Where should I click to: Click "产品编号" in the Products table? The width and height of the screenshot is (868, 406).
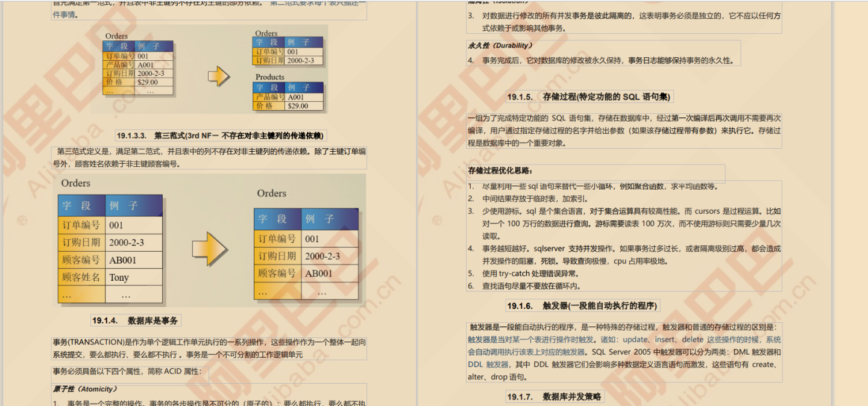click(x=269, y=97)
